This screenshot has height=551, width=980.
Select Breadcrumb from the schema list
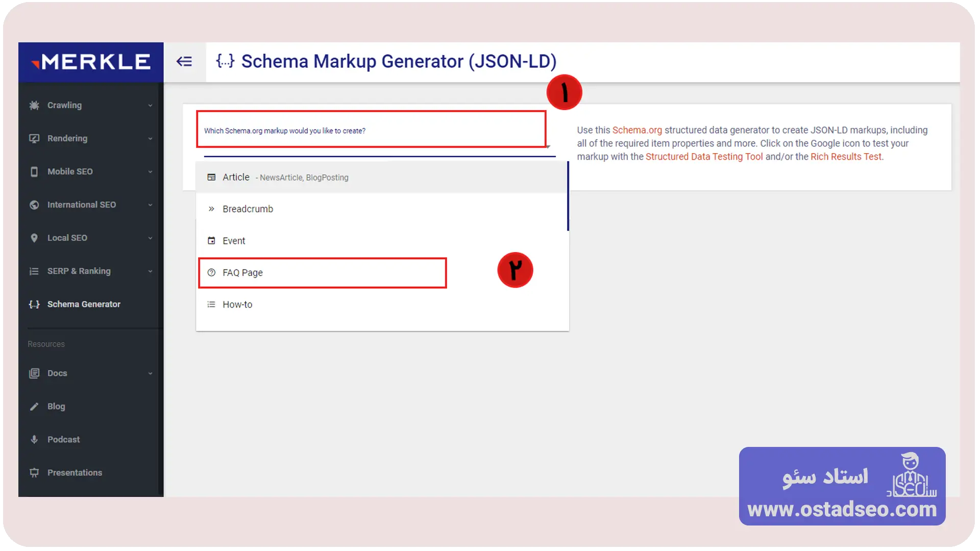382,209
